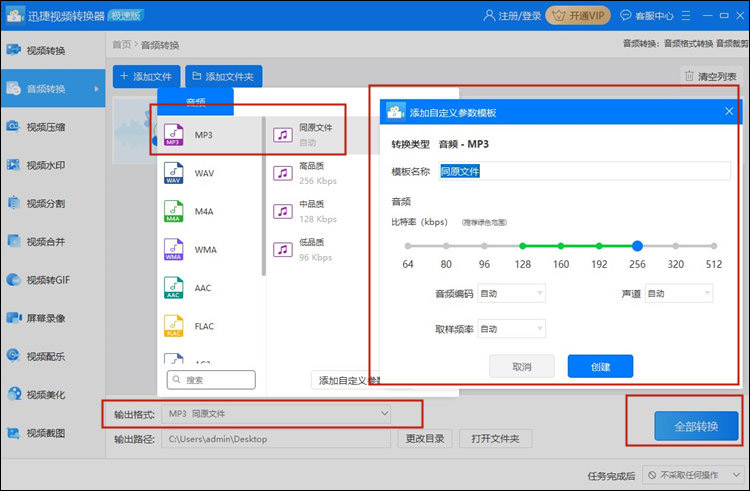Set bitrate slider to 192
Viewport: 750px width, 491px height.
point(599,246)
